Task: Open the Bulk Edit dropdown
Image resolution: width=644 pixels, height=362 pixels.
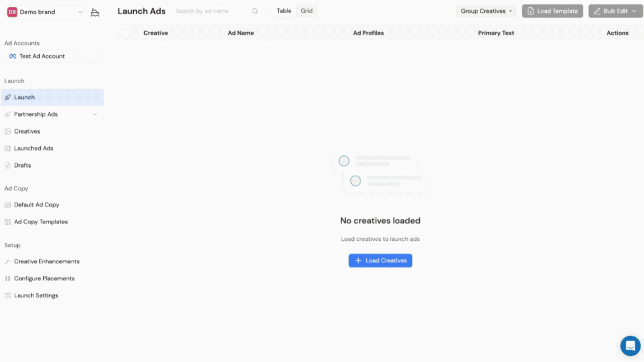Action: (615, 11)
